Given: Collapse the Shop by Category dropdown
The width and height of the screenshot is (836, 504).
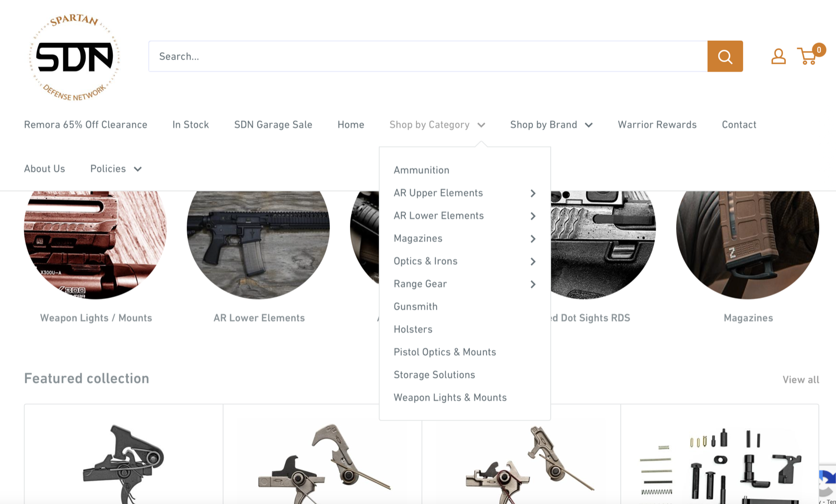Looking at the screenshot, I should point(437,125).
